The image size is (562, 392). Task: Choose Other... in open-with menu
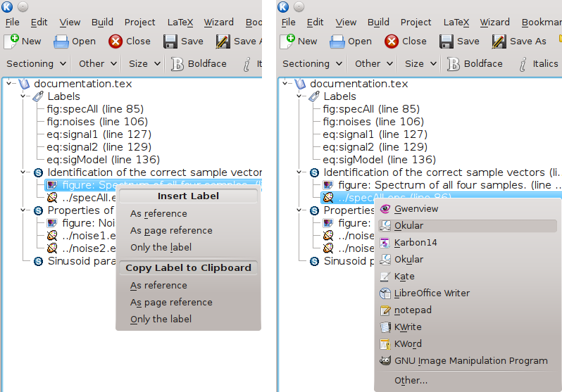point(468,380)
